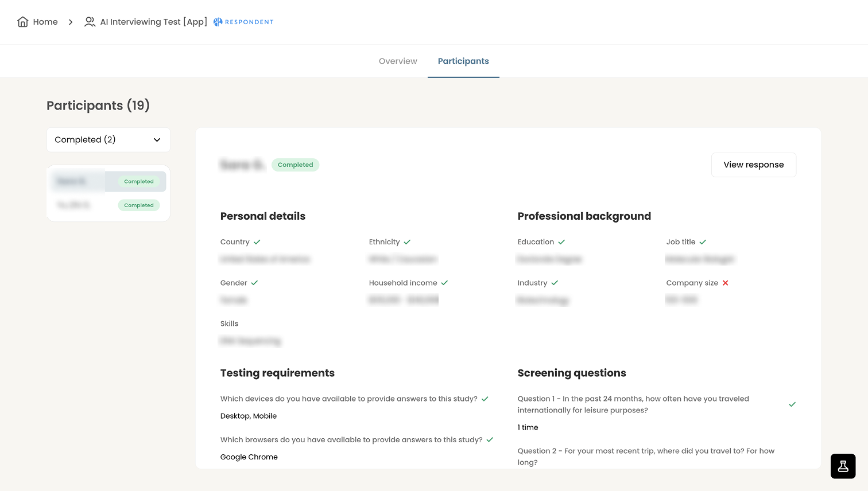Viewport: 868px width, 491px height.
Task: Click the Job title label
Action: [x=681, y=242]
